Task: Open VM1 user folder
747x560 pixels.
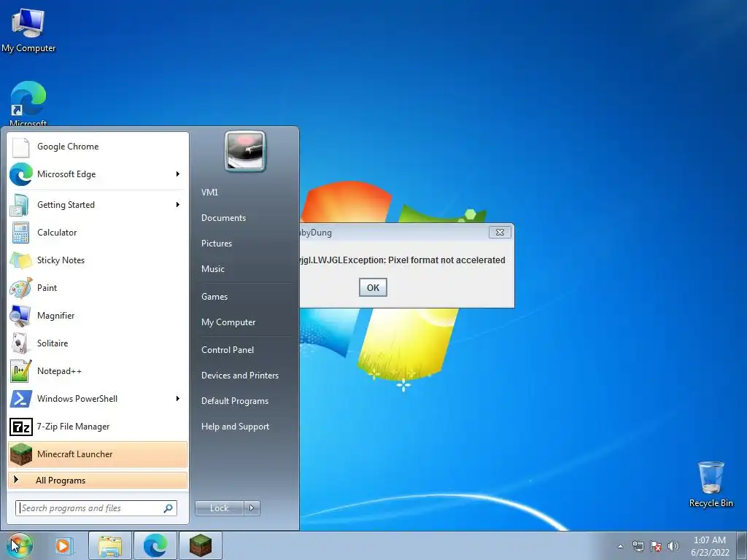Action: [x=209, y=192]
